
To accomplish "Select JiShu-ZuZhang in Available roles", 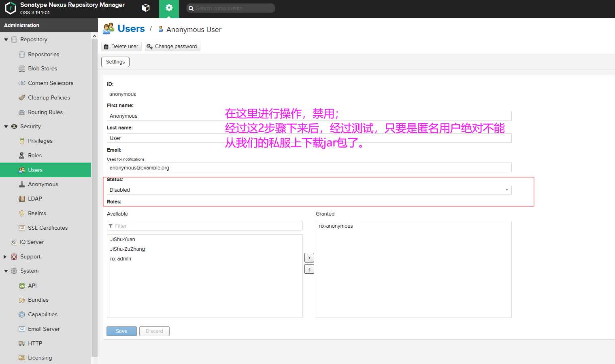I will tap(128, 249).
